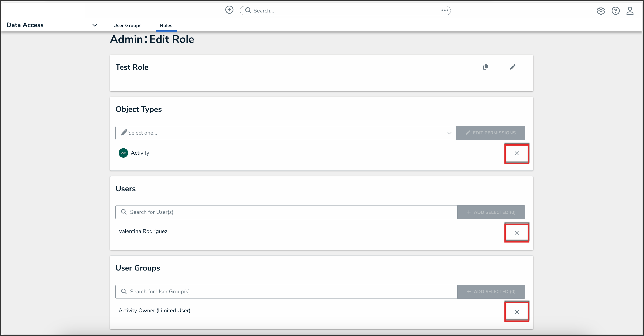Open the help question mark icon
644x336 pixels.
[616, 11]
